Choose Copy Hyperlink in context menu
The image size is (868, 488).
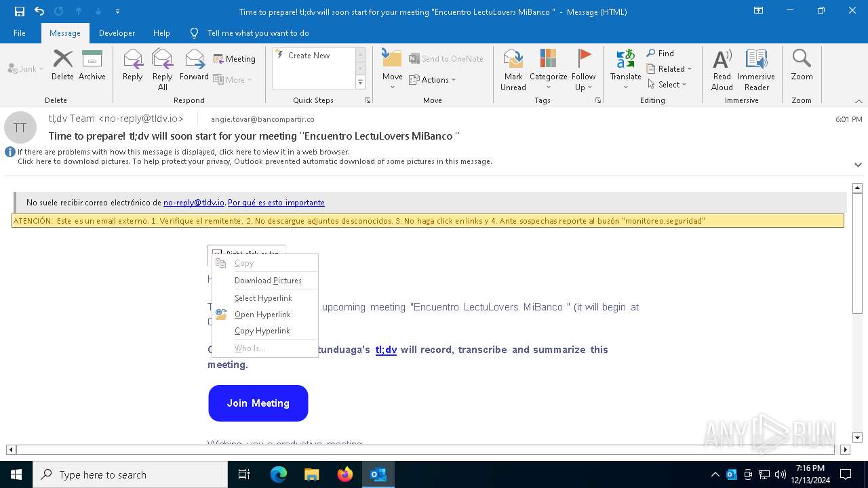[265, 331]
